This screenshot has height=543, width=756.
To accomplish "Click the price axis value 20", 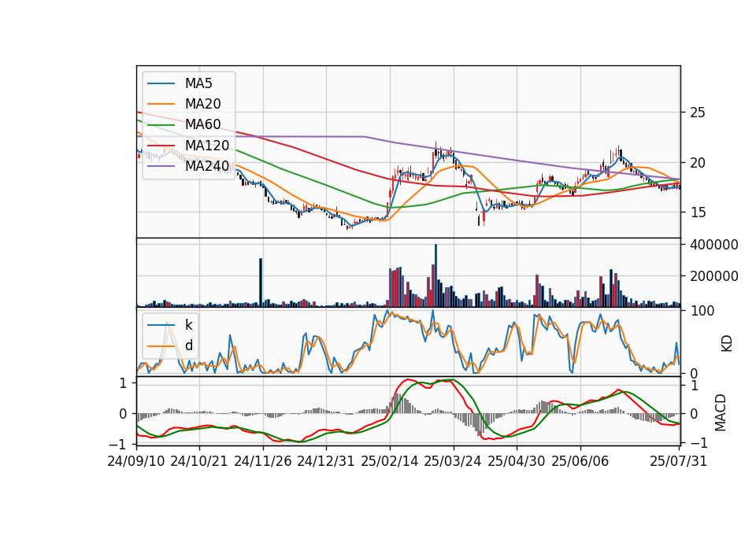I will point(697,163).
